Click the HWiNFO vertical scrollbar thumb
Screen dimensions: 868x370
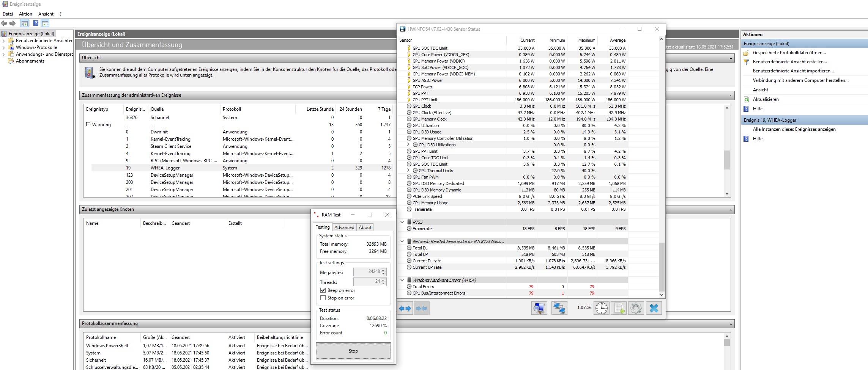[x=662, y=267]
